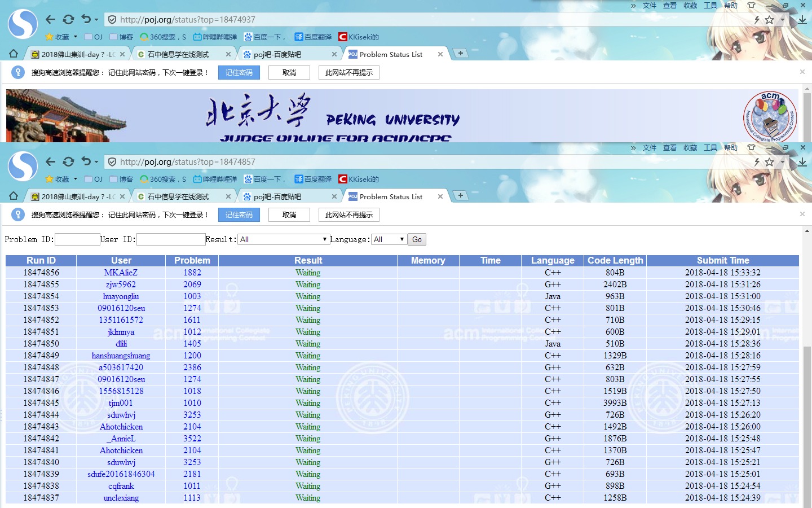This screenshot has width=812, height=508.
Task: Expand the 收藏 favorites dropdown in lower bookmarks bar
Action: point(76,179)
